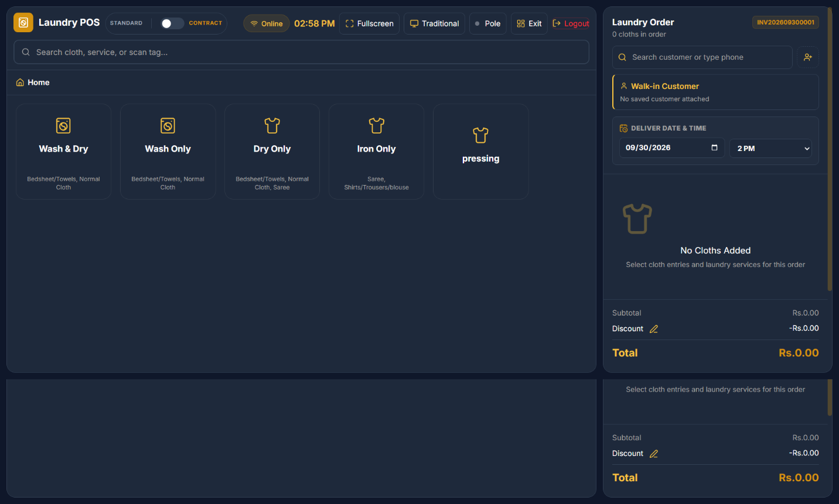Click the Walk-in Customer person icon
The width and height of the screenshot is (839, 504).
point(624,86)
